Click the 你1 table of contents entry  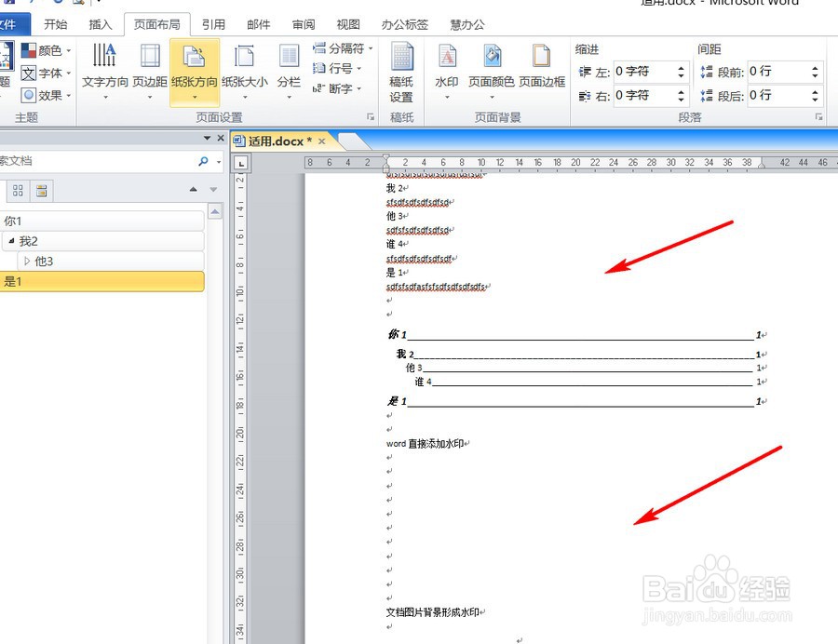[577, 335]
